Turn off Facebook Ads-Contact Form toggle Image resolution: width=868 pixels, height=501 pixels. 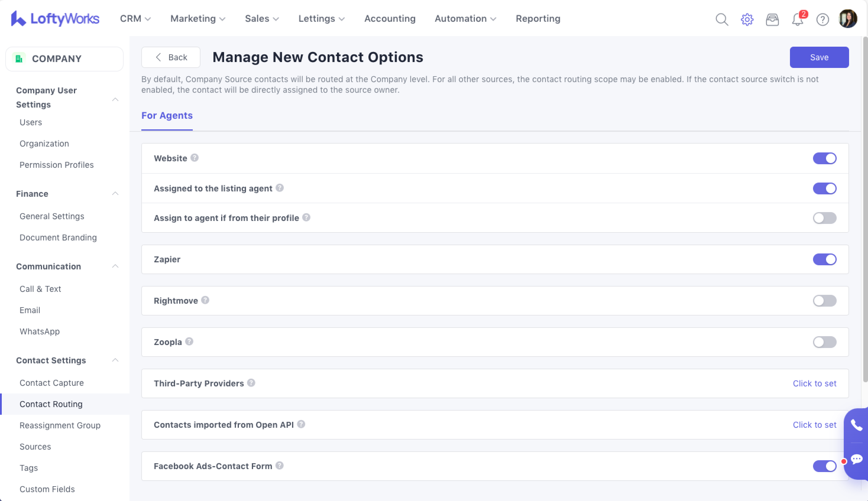[824, 466]
